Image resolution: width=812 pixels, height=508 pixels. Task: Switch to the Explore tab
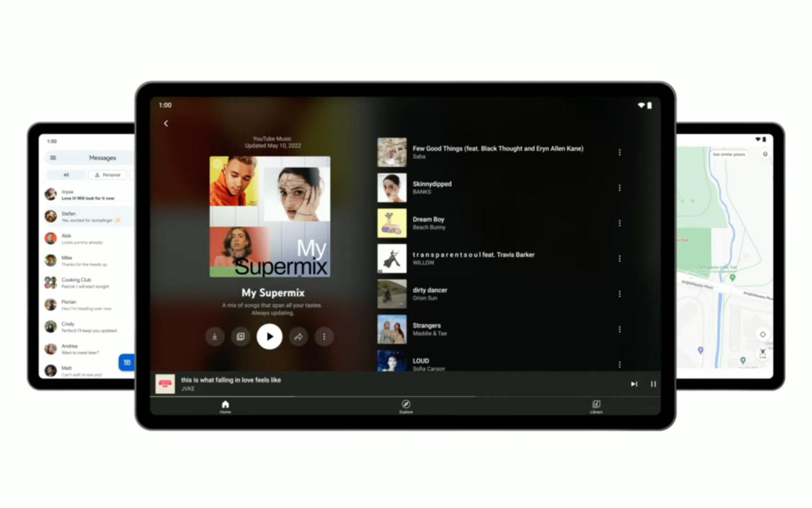406,407
